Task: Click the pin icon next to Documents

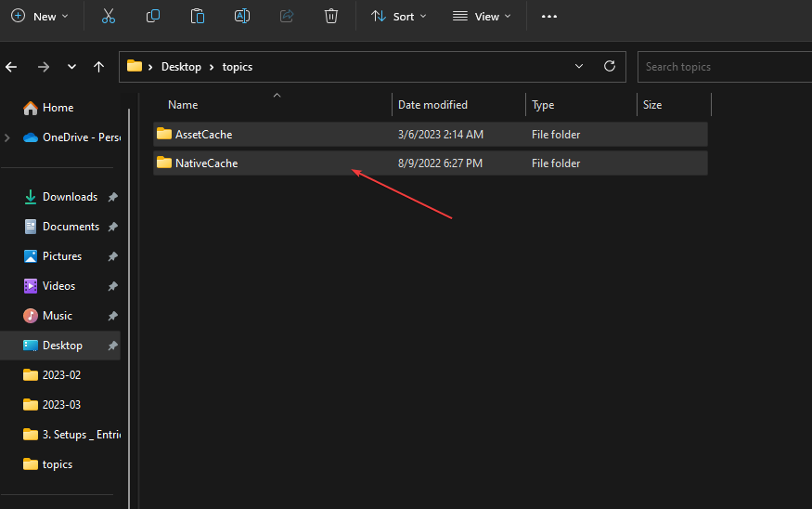Action: [112, 227]
